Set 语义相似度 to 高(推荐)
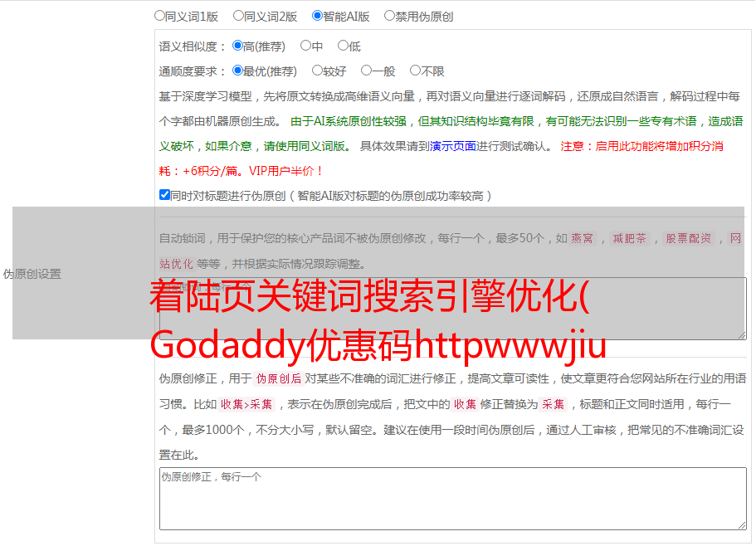 tap(237, 46)
